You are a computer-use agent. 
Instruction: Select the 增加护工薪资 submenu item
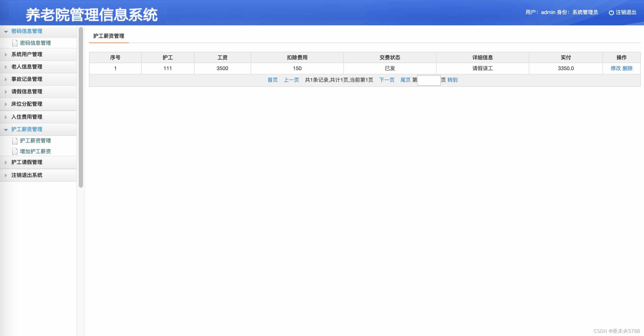35,152
